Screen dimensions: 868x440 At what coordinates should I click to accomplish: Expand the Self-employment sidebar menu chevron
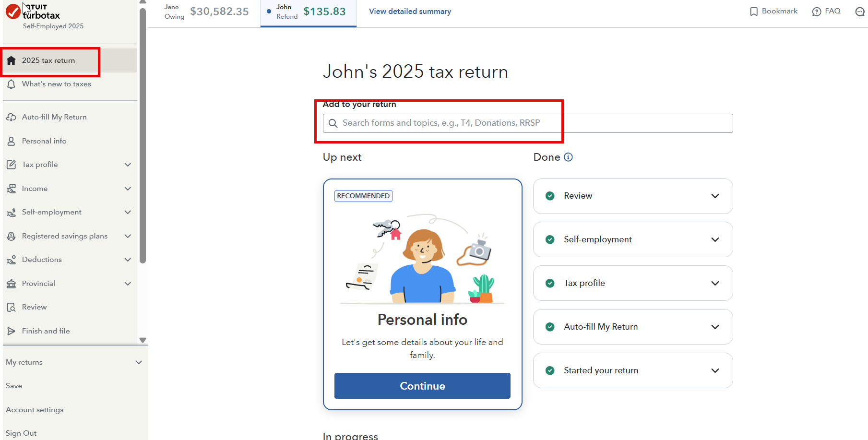128,212
